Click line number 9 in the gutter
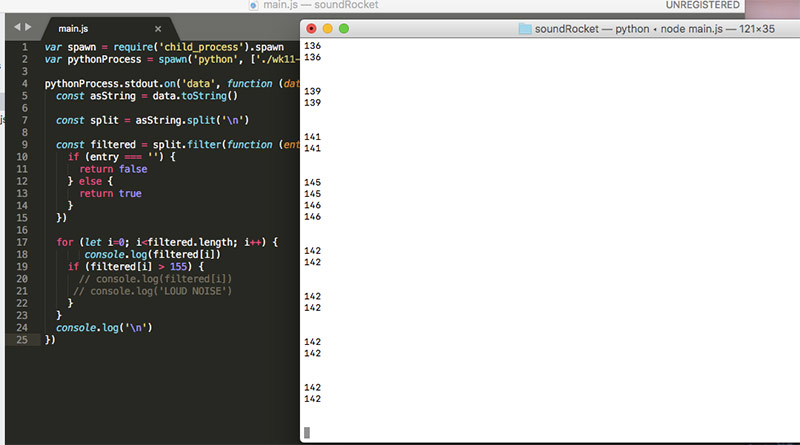Viewport: 800px width, 445px height. tap(24, 144)
